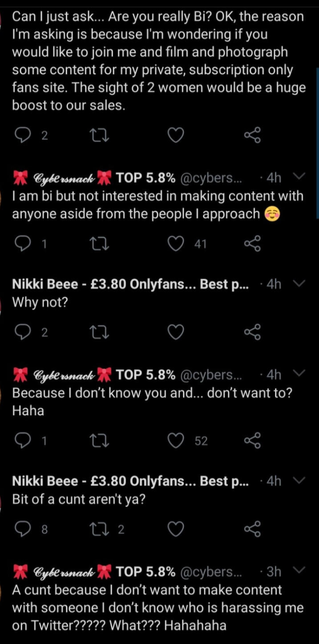Reply to the top tweet asking about content
The image size is (319, 644).
click(21, 135)
